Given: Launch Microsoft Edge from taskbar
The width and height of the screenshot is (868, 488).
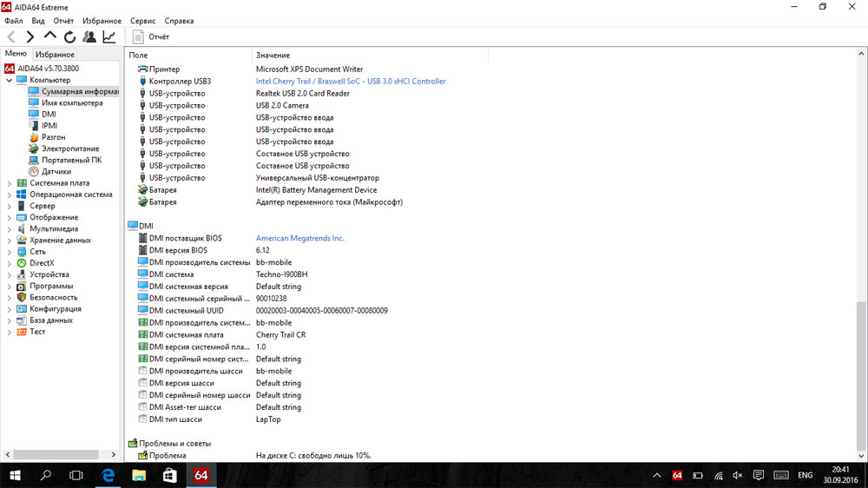Looking at the screenshot, I should point(108,476).
